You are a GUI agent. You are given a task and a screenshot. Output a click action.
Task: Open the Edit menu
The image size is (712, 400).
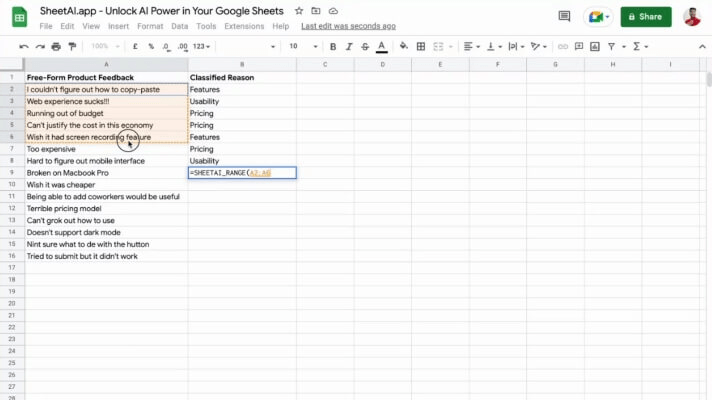[67, 26]
